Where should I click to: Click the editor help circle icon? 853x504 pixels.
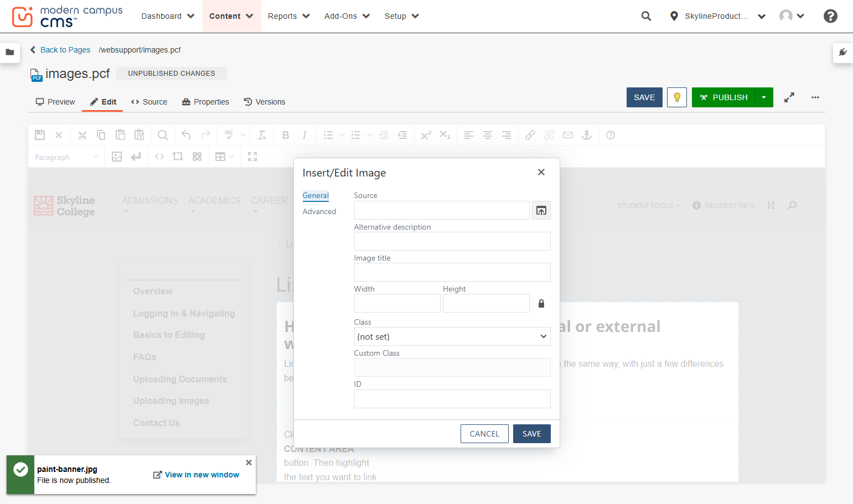(x=611, y=135)
